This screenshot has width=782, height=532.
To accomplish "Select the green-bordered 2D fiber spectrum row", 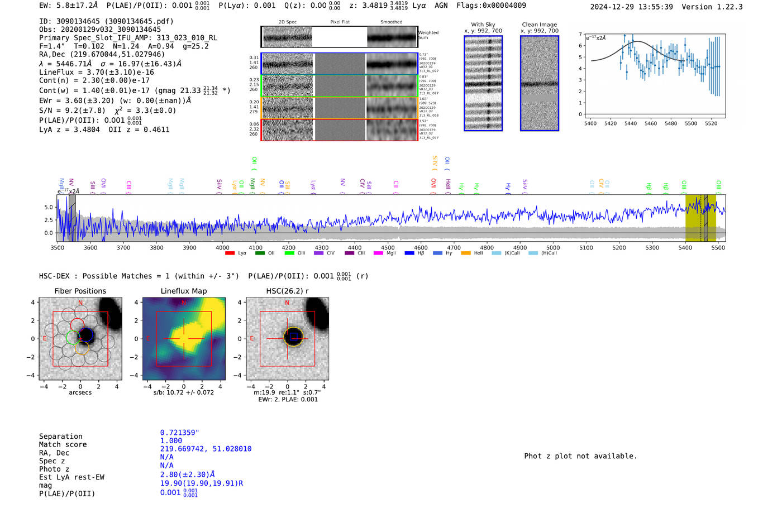I will coord(339,85).
